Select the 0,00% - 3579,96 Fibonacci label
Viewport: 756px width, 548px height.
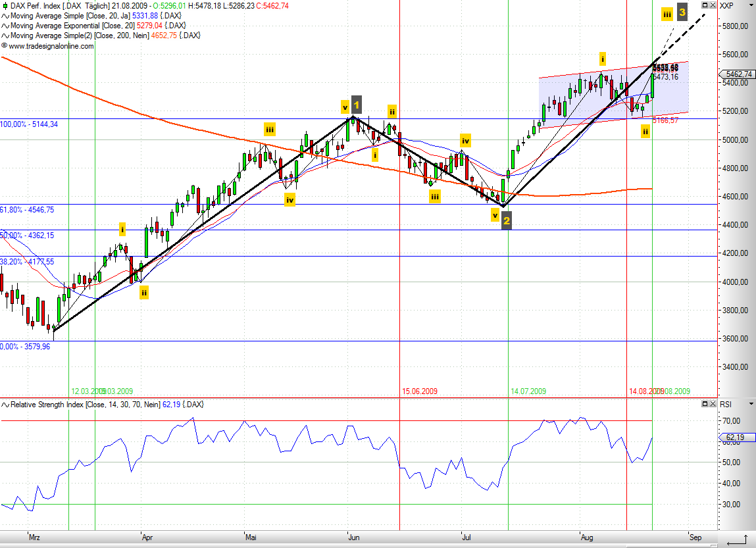click(25, 347)
